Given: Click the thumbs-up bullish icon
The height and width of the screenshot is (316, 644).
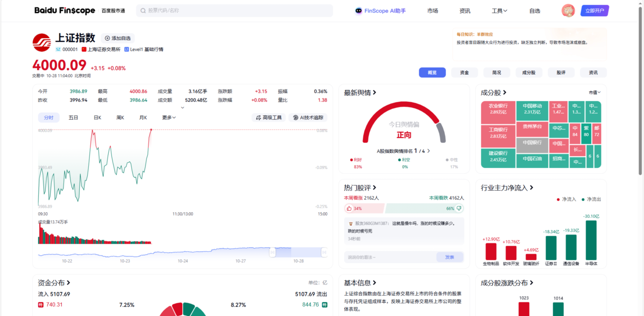Looking at the screenshot, I should 349,208.
